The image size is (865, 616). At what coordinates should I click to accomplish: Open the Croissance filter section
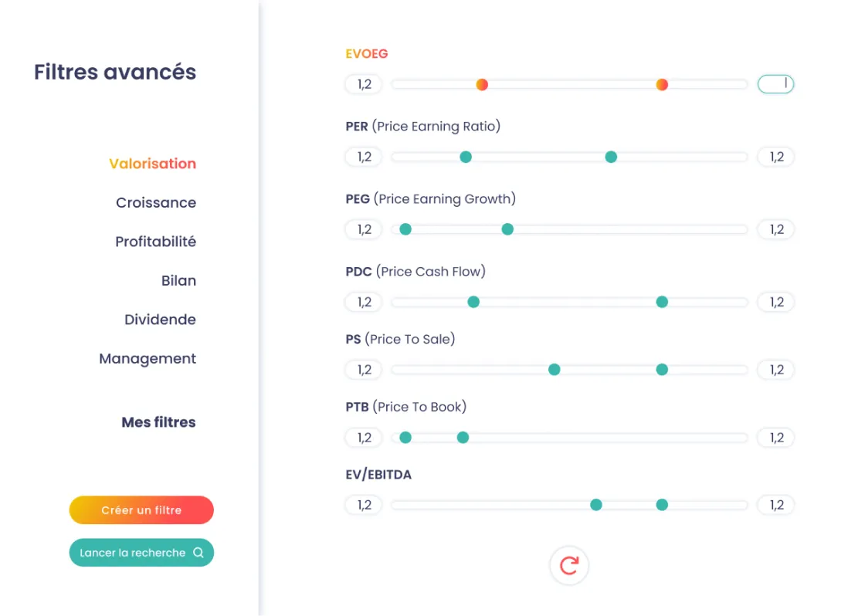point(156,202)
